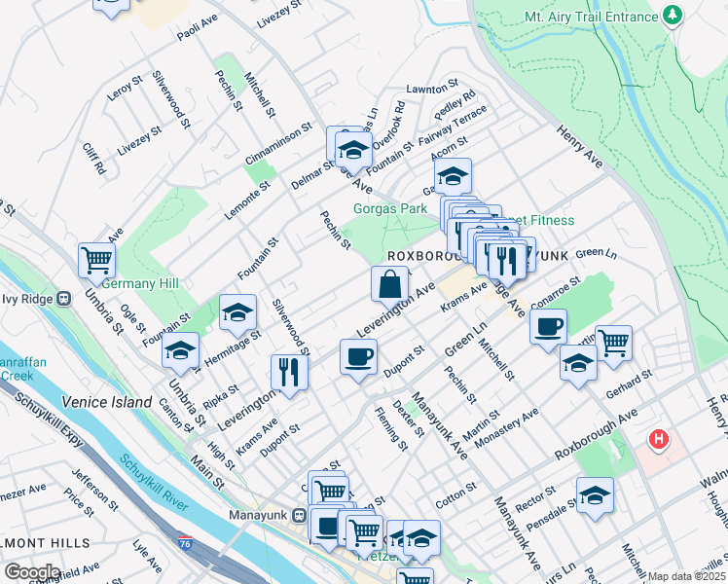Select the Roxborough Ave street label
The height and width of the screenshot is (584, 728).
(597, 434)
